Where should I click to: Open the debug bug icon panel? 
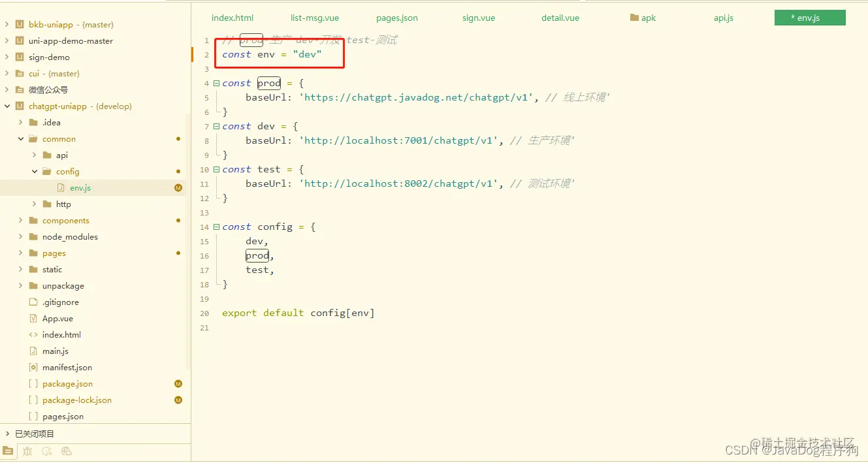pos(27,451)
